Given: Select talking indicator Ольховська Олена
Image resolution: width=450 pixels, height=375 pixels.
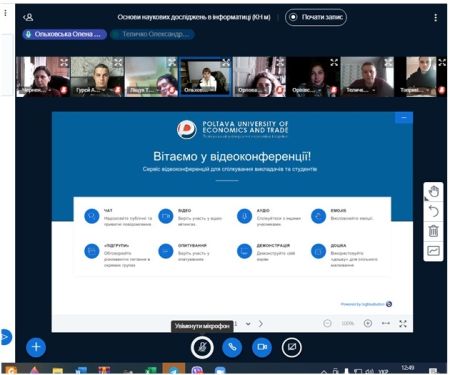Looking at the screenshot, I should pos(64,34).
